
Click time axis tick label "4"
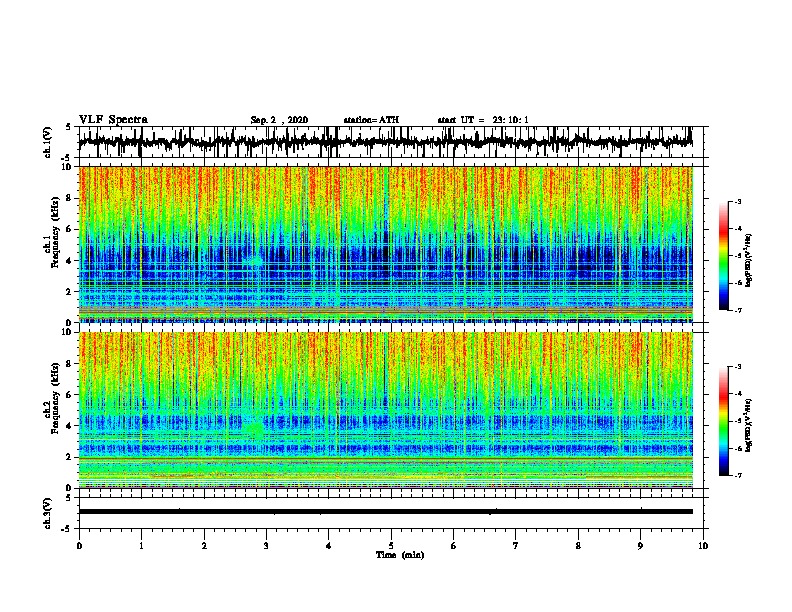point(329,546)
